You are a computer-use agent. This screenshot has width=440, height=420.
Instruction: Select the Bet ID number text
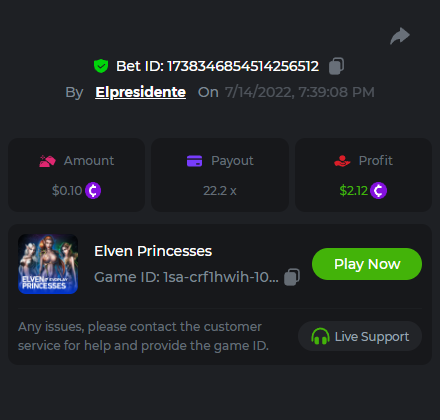[x=243, y=66]
